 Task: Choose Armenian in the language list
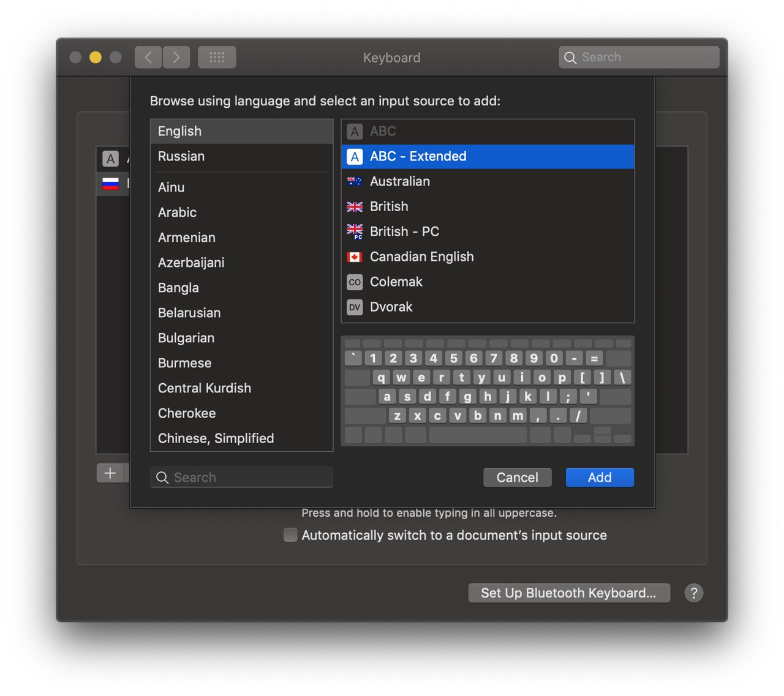tap(241, 238)
